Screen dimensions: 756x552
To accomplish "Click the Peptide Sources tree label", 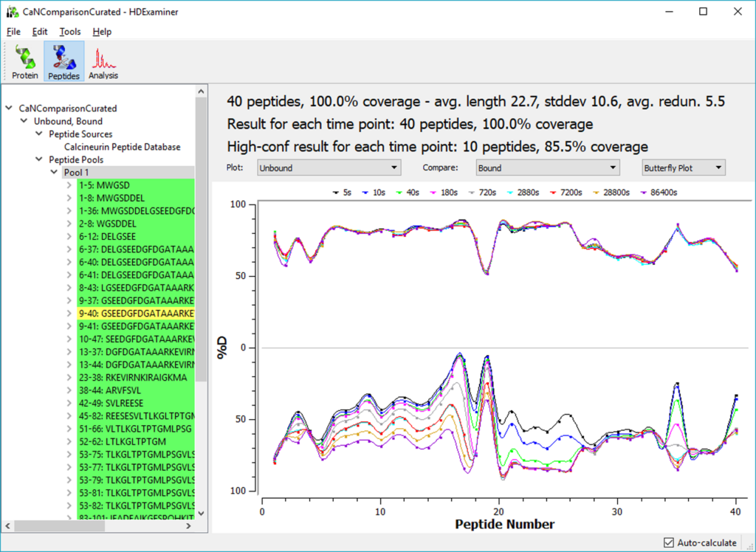I will (x=80, y=134).
